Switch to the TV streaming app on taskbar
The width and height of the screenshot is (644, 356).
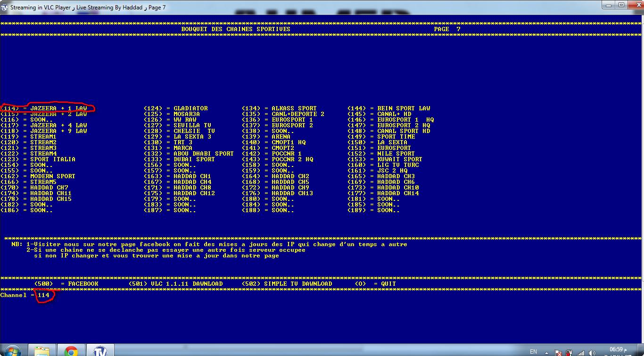100,351
